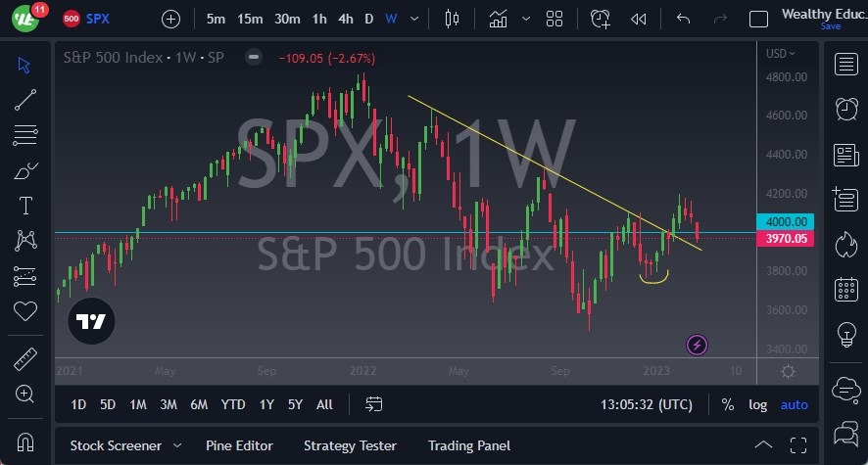
Task: Select the 1Y date range button
Action: [x=266, y=404]
